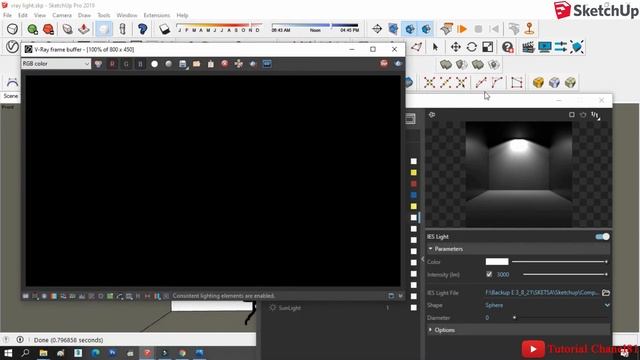Click the orange position camera pin icon
640x360 pixels.
(x=529, y=29)
